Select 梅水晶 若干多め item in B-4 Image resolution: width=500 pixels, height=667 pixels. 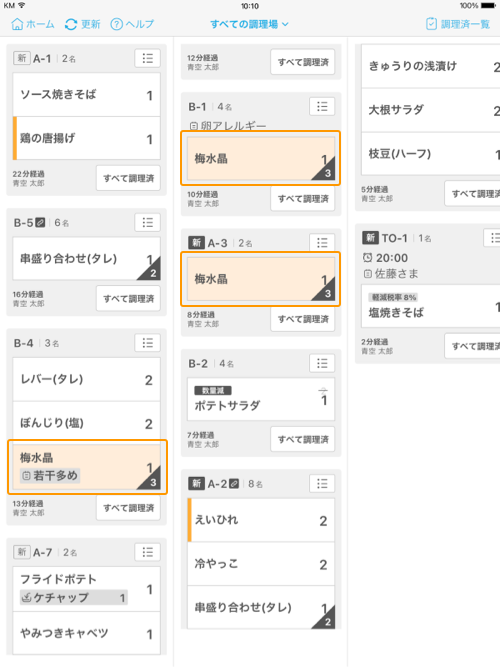(x=87, y=467)
